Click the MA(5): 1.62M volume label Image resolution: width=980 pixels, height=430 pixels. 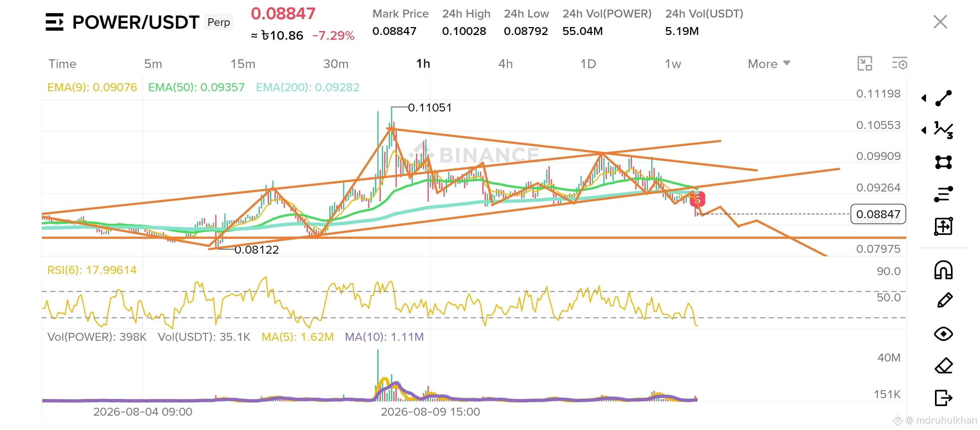coord(298,337)
